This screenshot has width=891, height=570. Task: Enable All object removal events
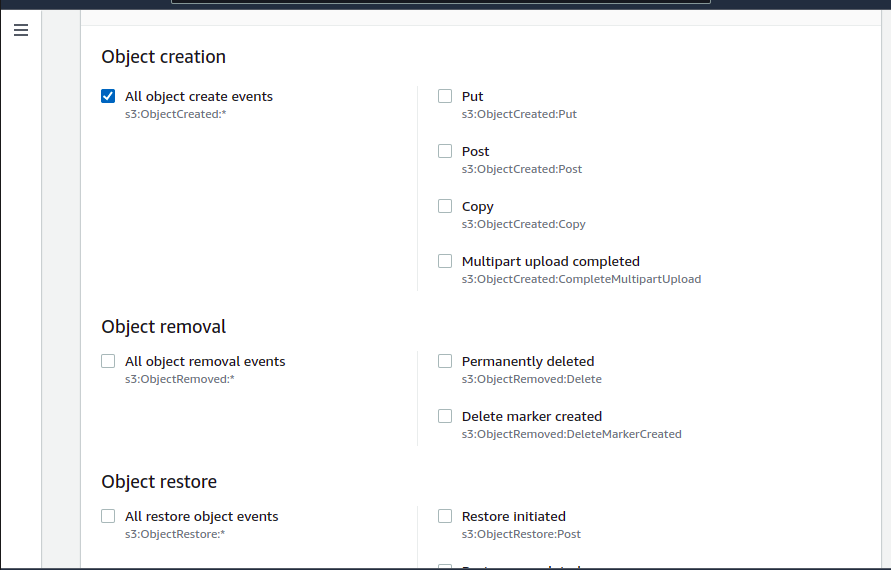point(108,361)
